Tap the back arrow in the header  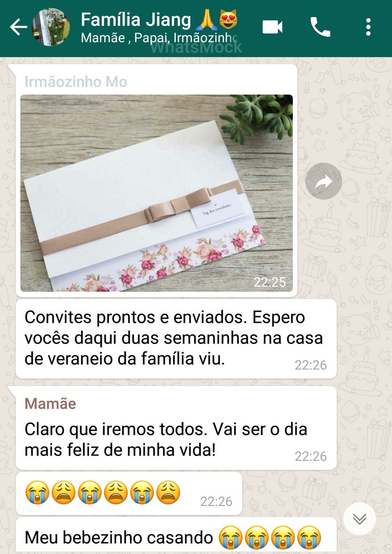tap(18, 27)
